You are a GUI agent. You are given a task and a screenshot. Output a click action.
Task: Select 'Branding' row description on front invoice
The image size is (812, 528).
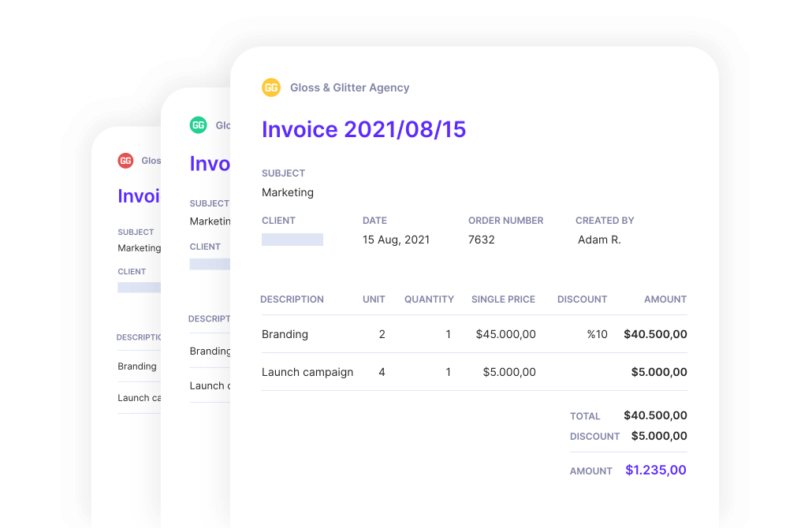pos(285,334)
